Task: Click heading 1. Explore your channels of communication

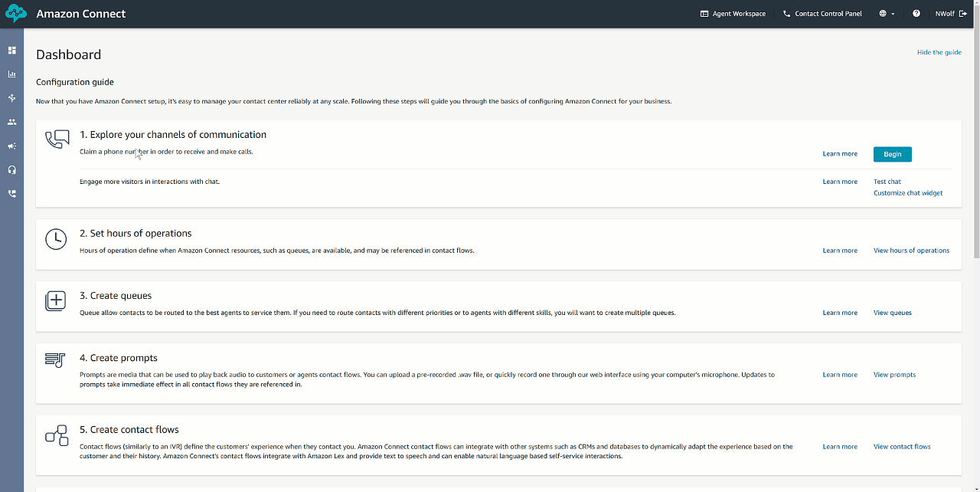Action: pos(173,135)
